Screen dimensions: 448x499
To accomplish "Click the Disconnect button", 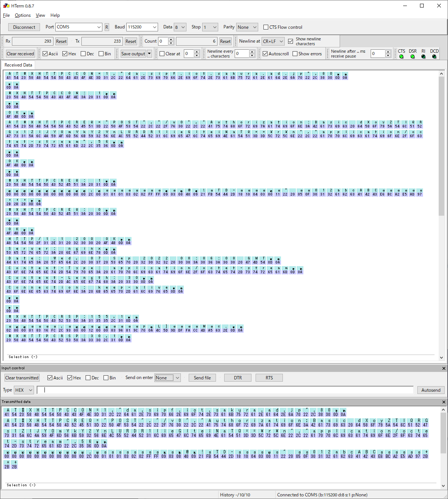I will [x=24, y=27].
